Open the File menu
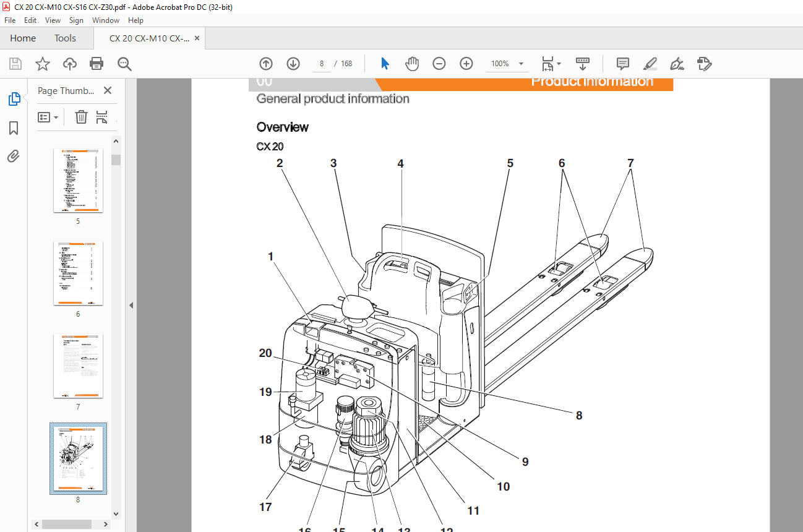This screenshot has width=803, height=532. (x=10, y=20)
